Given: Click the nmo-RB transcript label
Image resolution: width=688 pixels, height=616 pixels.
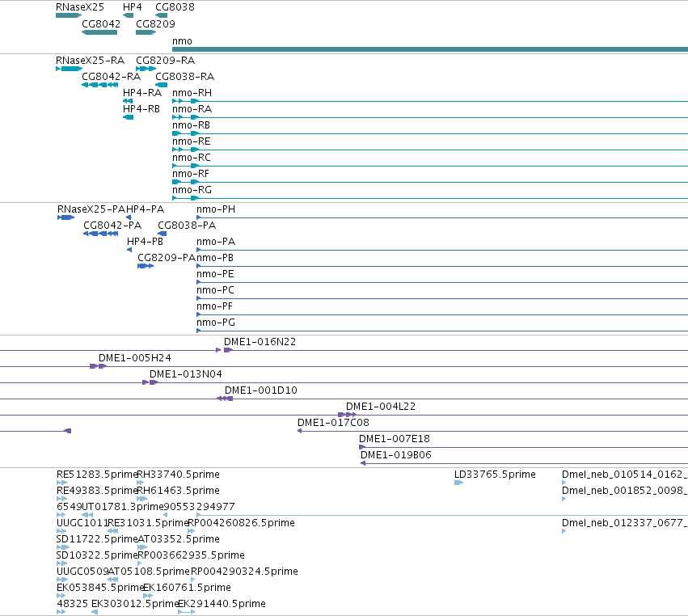Looking at the screenshot, I should coord(192,125).
